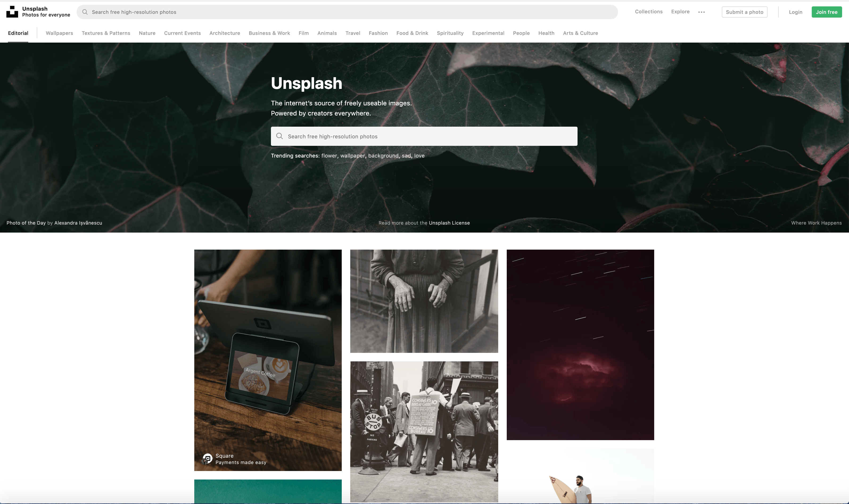Click the Unsplash logo icon
Screen dimensions: 849x504
point(12,11)
